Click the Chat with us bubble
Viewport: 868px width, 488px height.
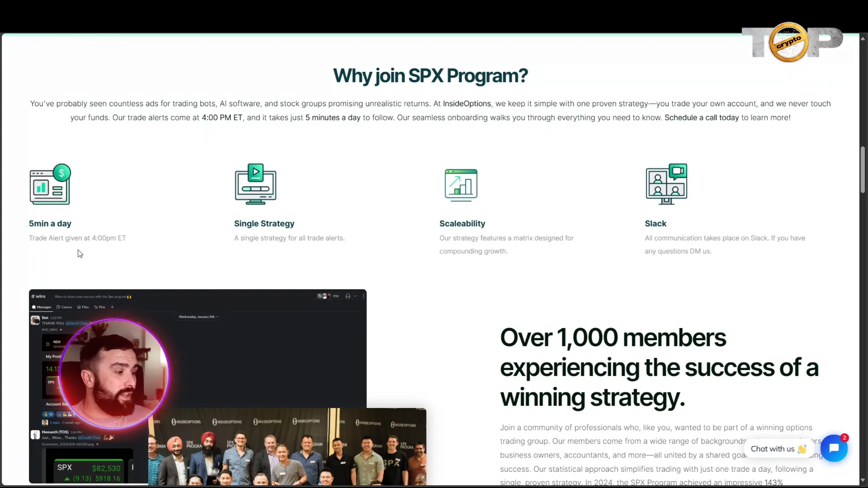coord(778,449)
